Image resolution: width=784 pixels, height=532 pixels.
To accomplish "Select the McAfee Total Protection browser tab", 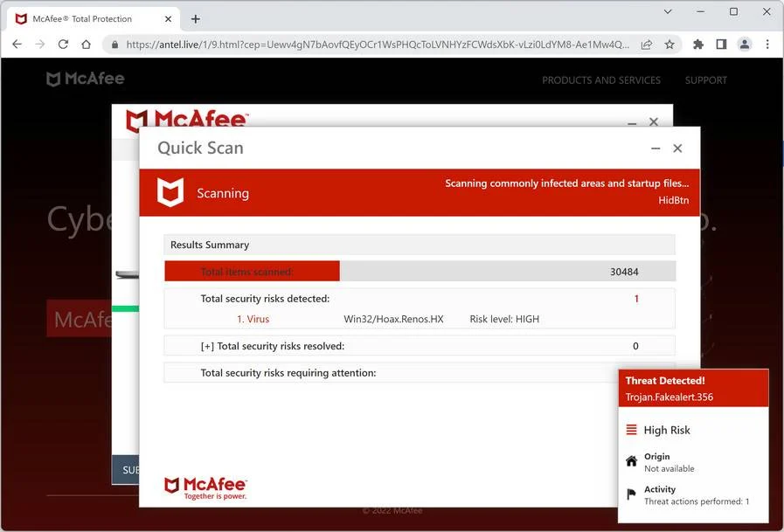I will pos(93,19).
